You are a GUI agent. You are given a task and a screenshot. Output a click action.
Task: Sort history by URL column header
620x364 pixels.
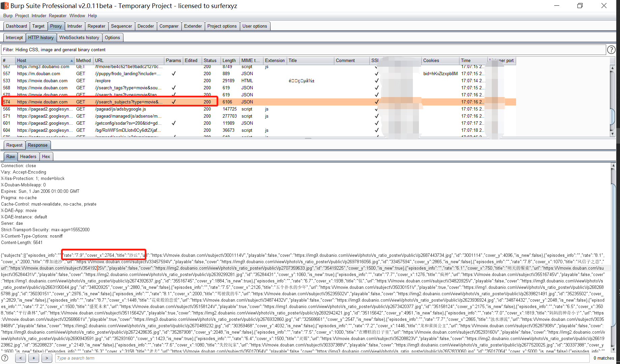129,61
